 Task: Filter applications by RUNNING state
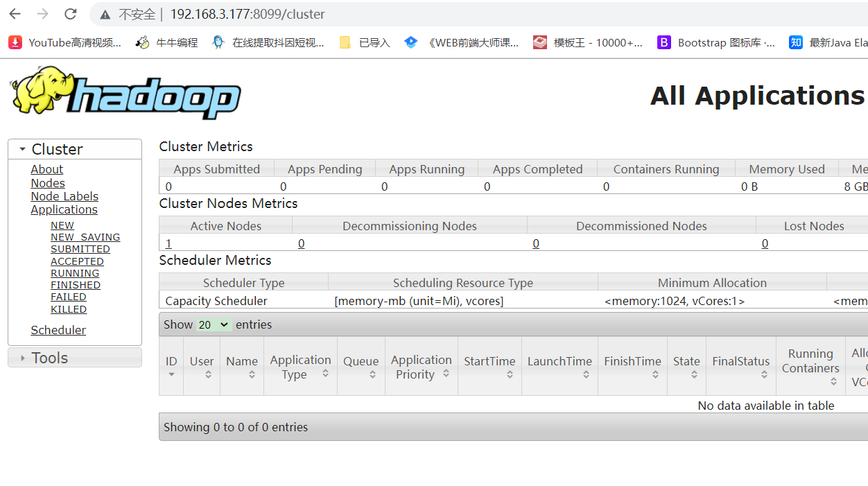coord(75,273)
